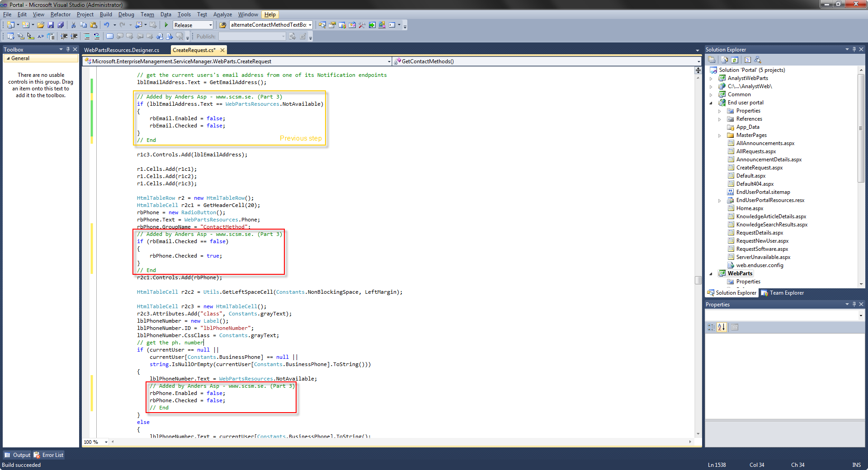Select RequestDetails.aspx in Solution Explorer
This screenshot has width=868, height=470.
(759, 233)
